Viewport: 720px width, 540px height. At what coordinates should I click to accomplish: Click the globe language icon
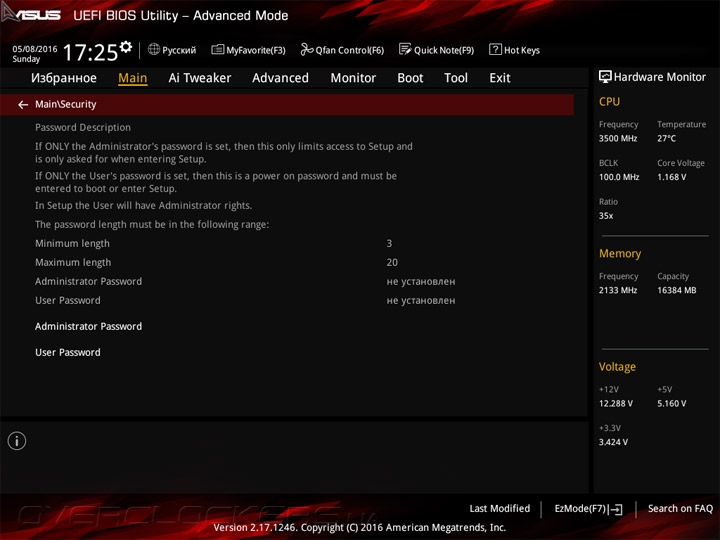coord(154,49)
